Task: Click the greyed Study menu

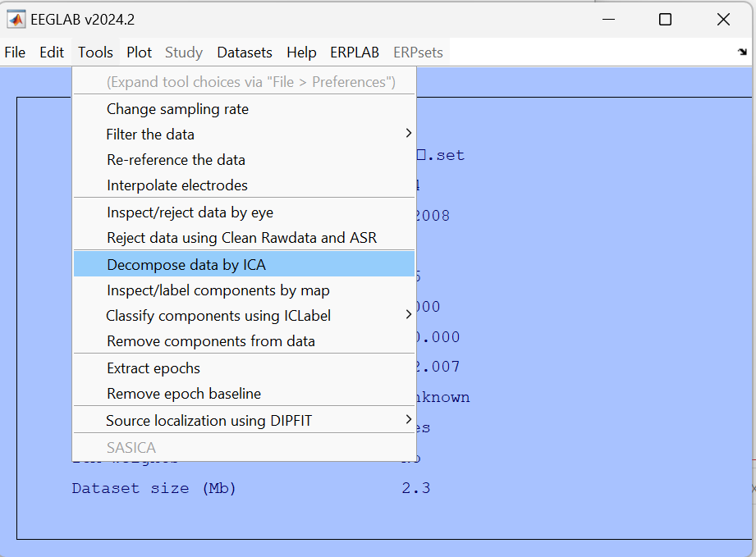Action: 184,52
